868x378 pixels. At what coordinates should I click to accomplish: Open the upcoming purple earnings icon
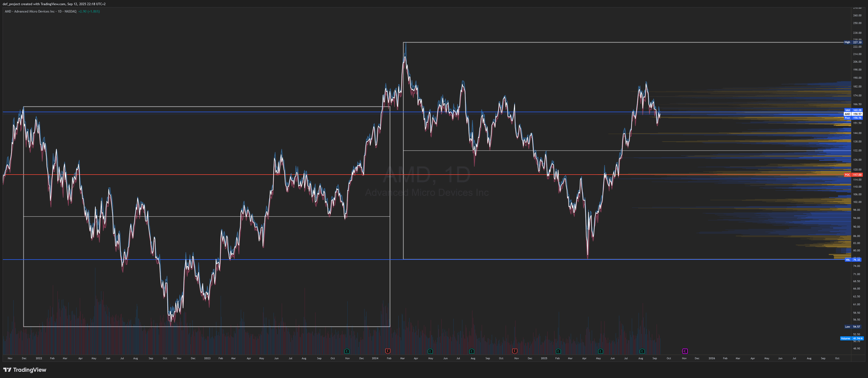coord(685,351)
